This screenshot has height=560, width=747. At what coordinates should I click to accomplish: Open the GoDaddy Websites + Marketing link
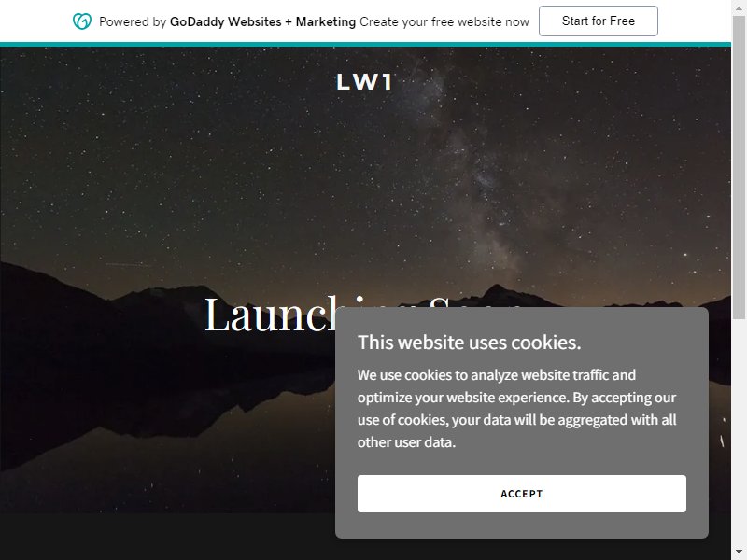(262, 21)
